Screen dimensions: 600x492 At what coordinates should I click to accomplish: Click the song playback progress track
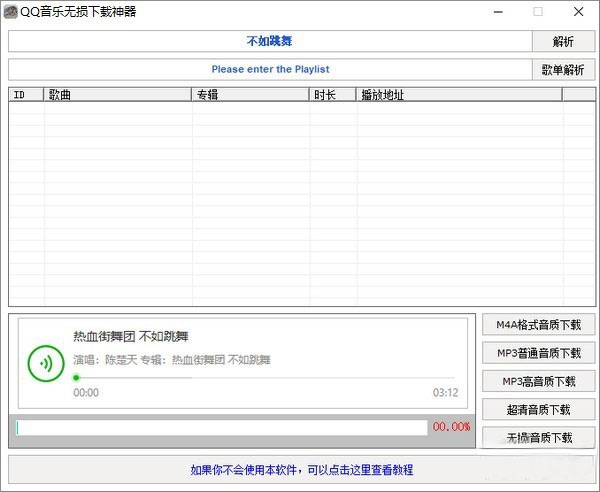click(x=264, y=378)
